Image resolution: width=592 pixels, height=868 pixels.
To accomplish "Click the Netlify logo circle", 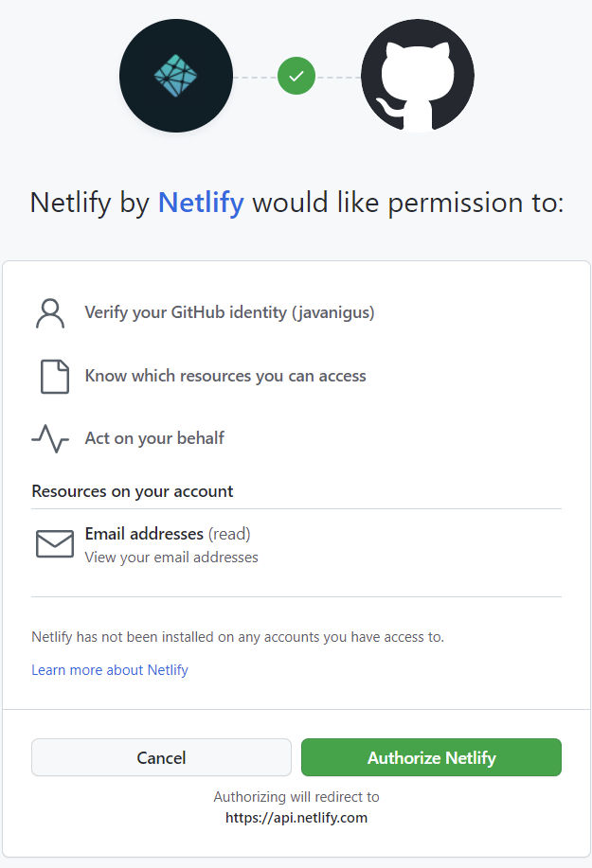I will point(176,76).
